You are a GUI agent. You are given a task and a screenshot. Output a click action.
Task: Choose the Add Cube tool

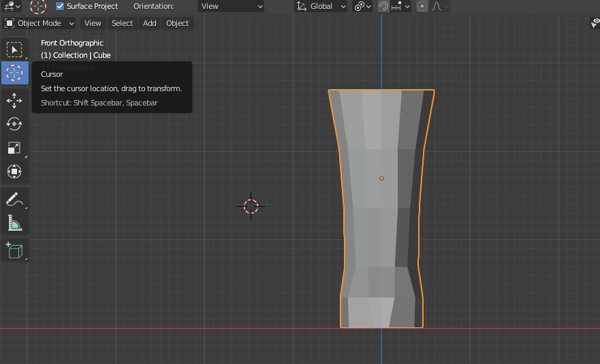[x=14, y=250]
